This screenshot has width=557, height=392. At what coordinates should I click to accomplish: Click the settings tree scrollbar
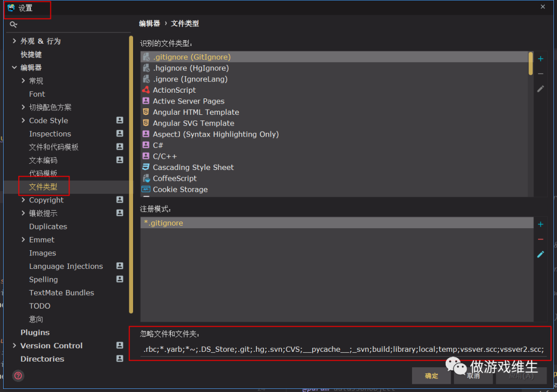point(131,175)
